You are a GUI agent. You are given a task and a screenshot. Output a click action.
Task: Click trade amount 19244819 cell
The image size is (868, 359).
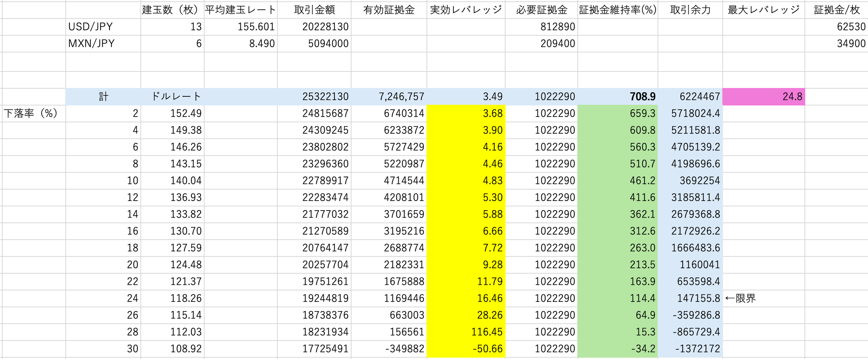314,298
